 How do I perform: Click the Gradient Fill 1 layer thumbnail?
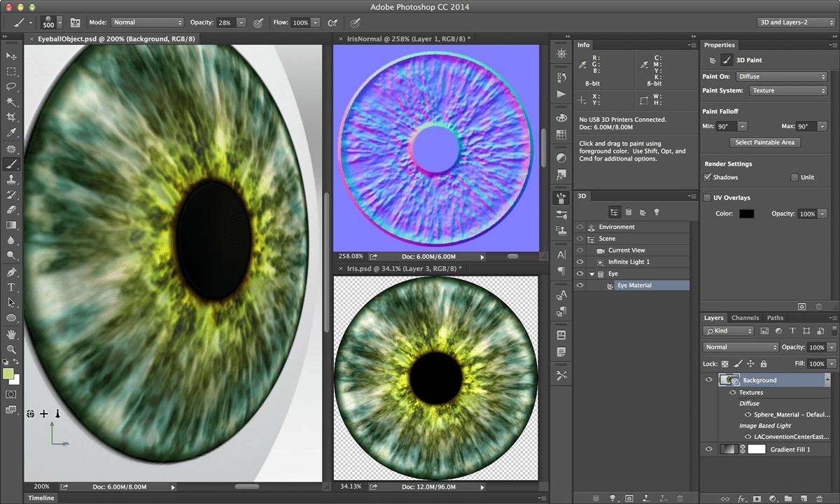tap(729, 448)
